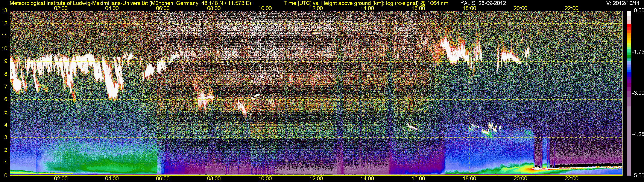
Task: Click the -4.25 color scale value
Action: tap(638, 134)
